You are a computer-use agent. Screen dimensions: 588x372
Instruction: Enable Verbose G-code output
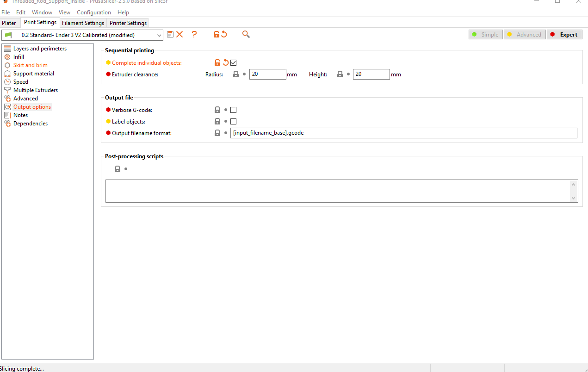click(x=233, y=110)
